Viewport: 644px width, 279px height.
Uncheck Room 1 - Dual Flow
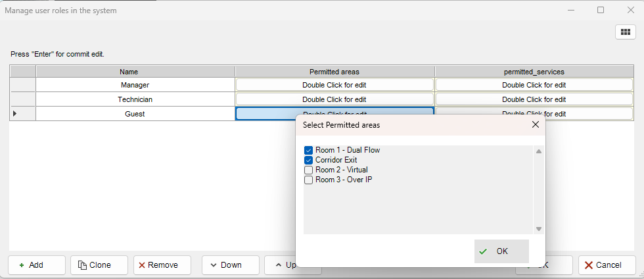(309, 151)
